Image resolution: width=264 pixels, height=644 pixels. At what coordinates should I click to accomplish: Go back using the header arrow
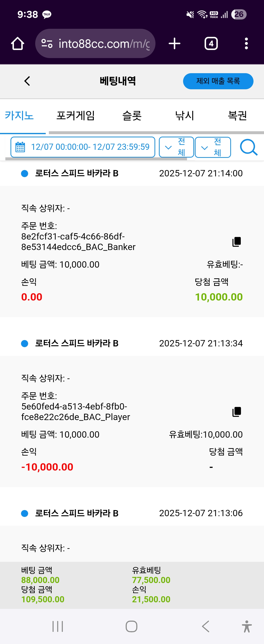(27, 81)
